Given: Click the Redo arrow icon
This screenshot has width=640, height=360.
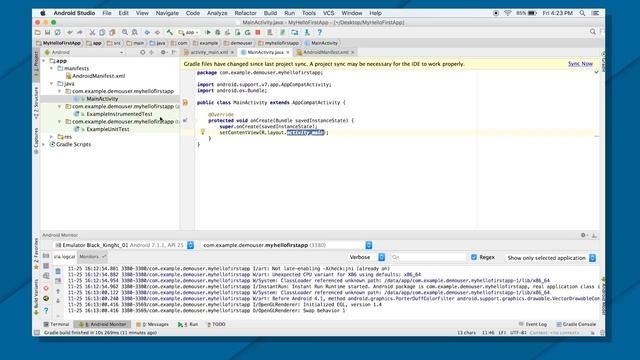Looking at the screenshot, I should click(x=80, y=32).
